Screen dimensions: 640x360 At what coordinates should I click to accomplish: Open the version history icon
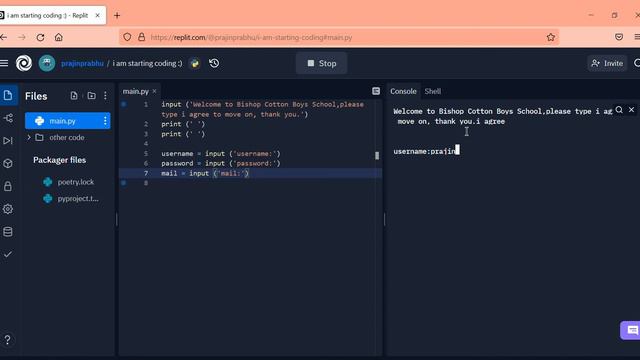coord(214,63)
